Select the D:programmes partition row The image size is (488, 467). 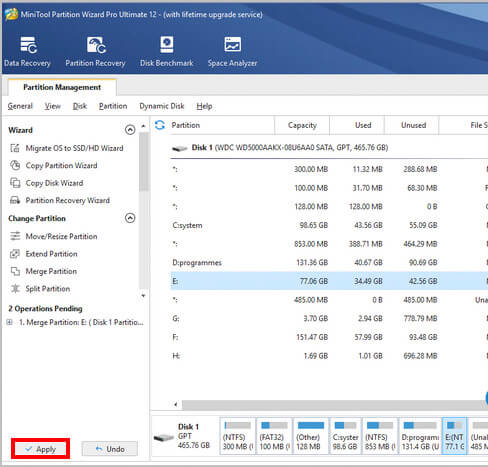329,263
